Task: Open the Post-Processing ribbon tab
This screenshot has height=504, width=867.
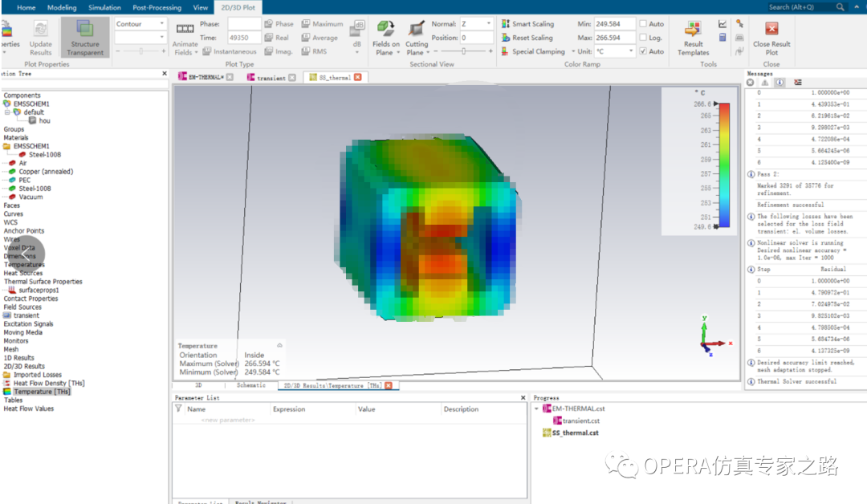Action: [157, 7]
